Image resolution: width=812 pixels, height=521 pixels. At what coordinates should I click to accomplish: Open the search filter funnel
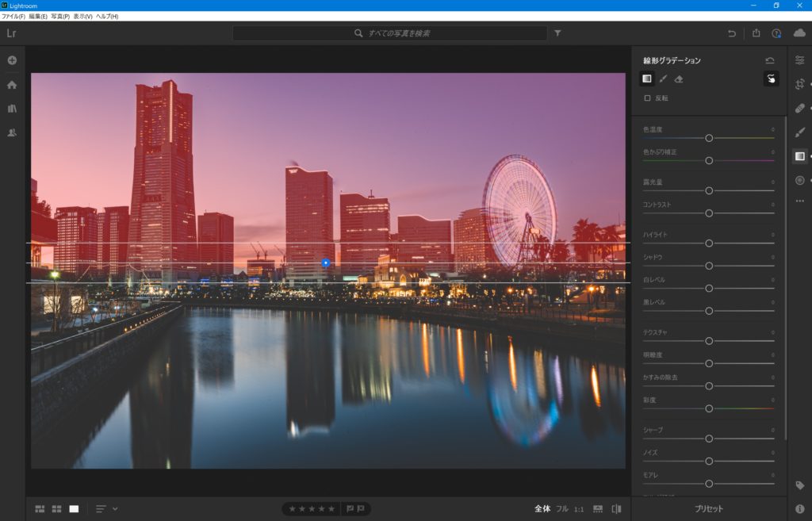click(x=557, y=33)
